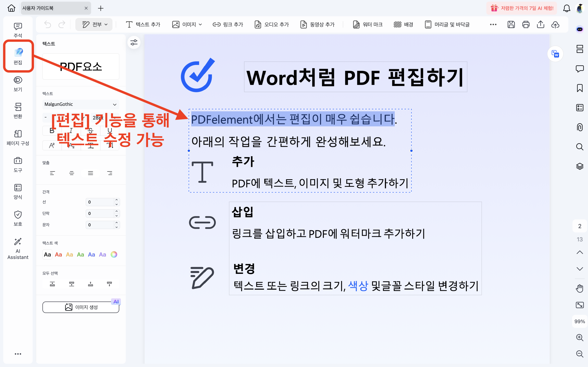Select the hand pan tool
The height and width of the screenshot is (367, 588).
click(x=579, y=288)
